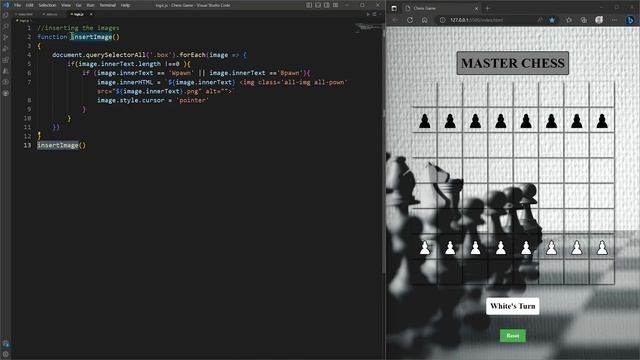Click 'image.style.cursor' on line 8
640x360 pixels.
[131, 100]
